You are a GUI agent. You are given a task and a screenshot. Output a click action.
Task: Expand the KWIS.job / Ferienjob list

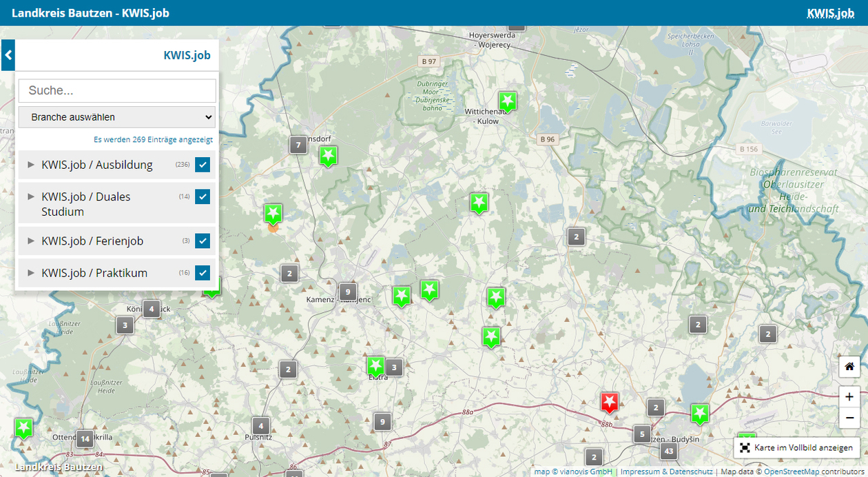30,241
